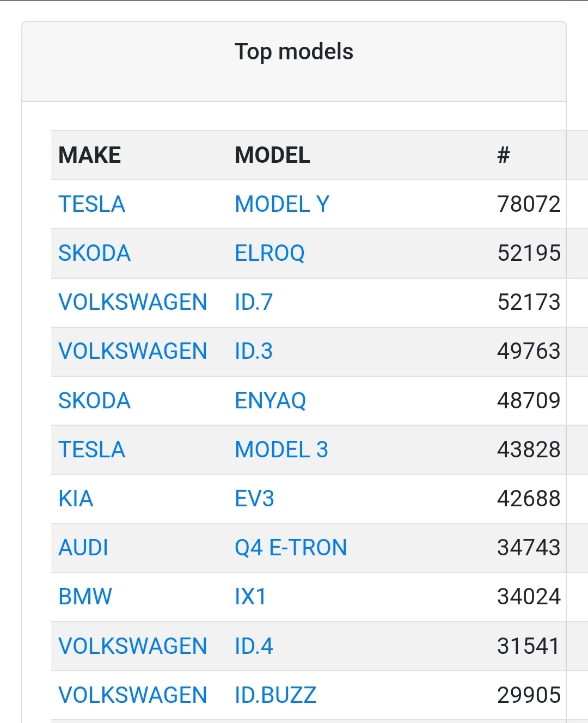Click the BMW make link

[x=85, y=597]
